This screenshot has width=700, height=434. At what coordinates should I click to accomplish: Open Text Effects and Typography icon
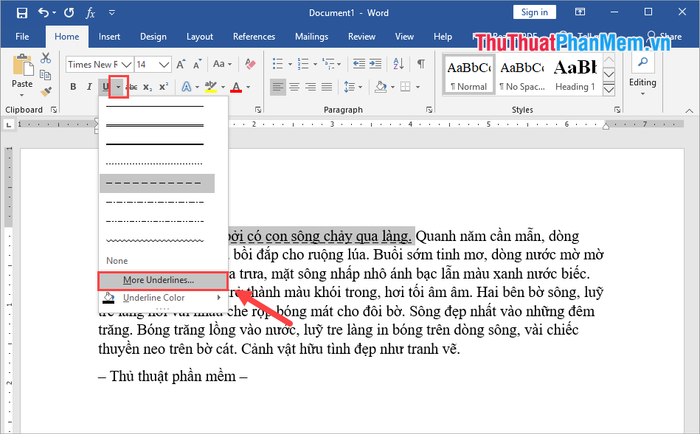pyautogui.click(x=186, y=87)
